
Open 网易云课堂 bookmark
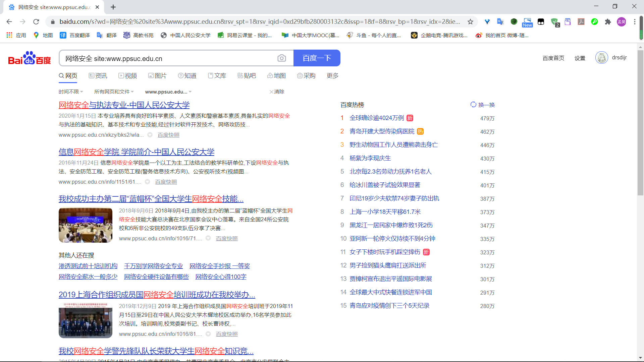coord(245,35)
